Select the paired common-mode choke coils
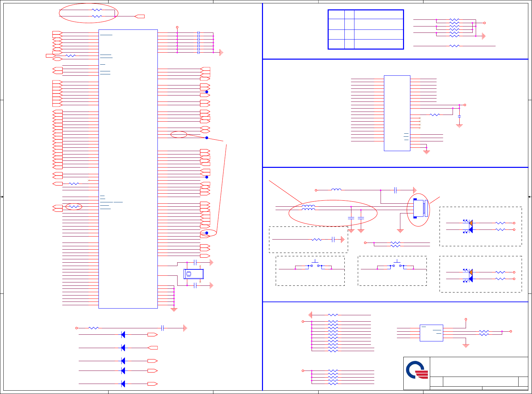This screenshot has width=532, height=394. click(308, 208)
